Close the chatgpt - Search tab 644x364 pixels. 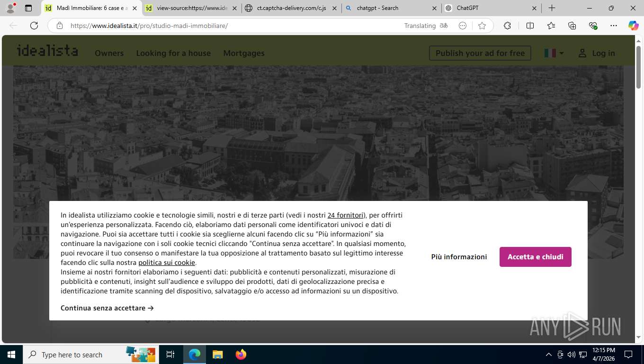click(434, 8)
